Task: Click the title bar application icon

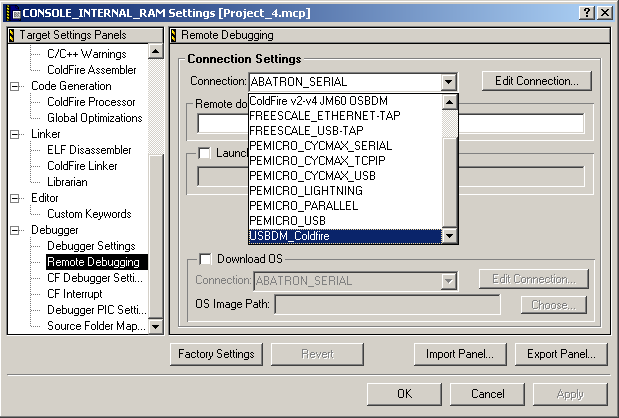Action: point(13,13)
